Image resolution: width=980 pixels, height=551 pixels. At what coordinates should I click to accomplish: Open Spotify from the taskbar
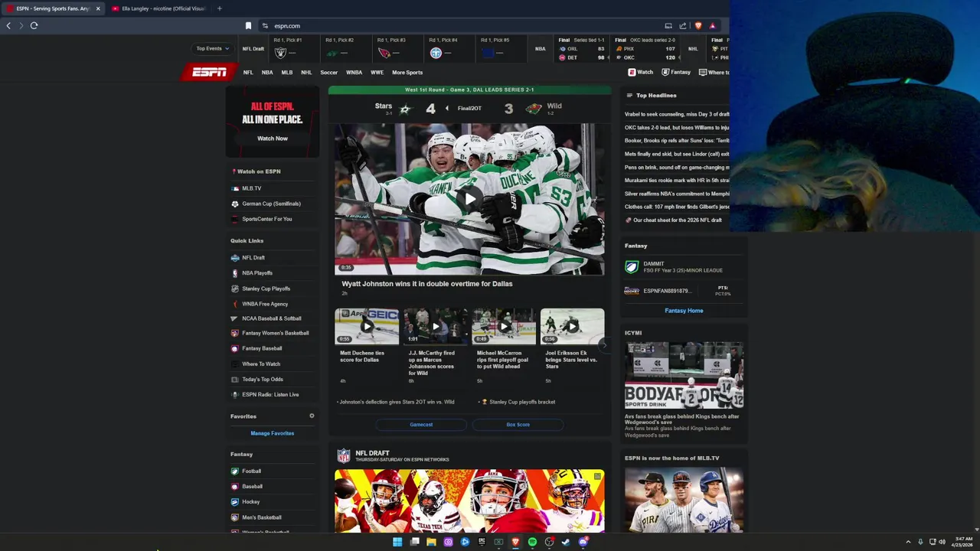(x=532, y=542)
